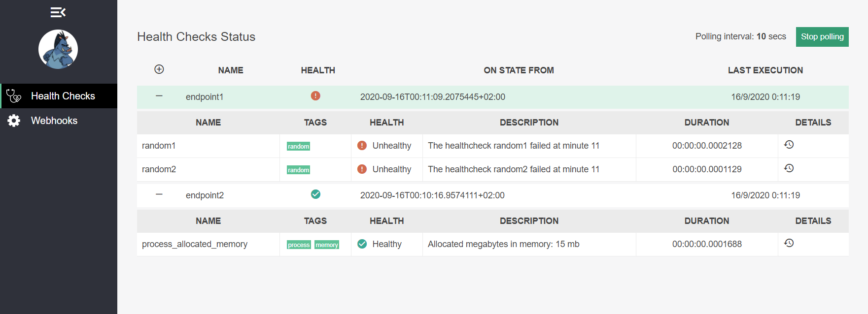
Task: Switch to the Webhooks section
Action: (54, 120)
